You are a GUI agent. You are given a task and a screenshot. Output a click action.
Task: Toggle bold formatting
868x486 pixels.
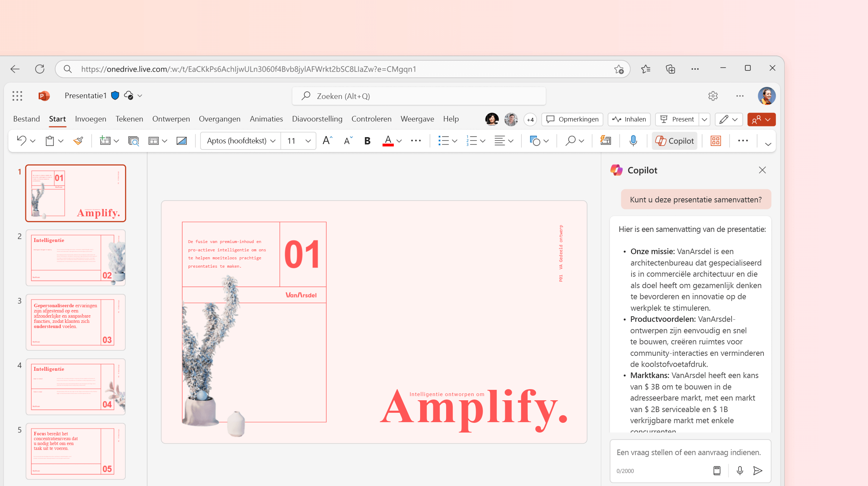coord(367,141)
